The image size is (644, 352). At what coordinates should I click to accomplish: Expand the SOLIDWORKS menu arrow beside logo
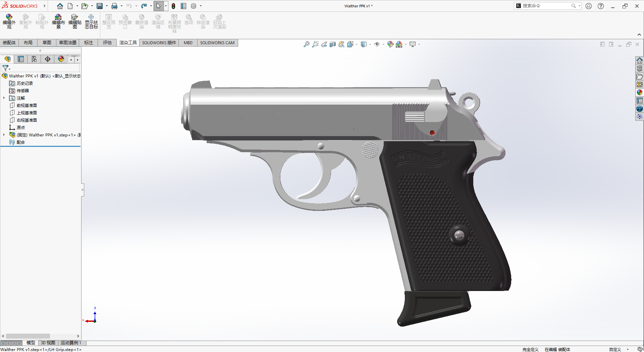pos(44,6)
